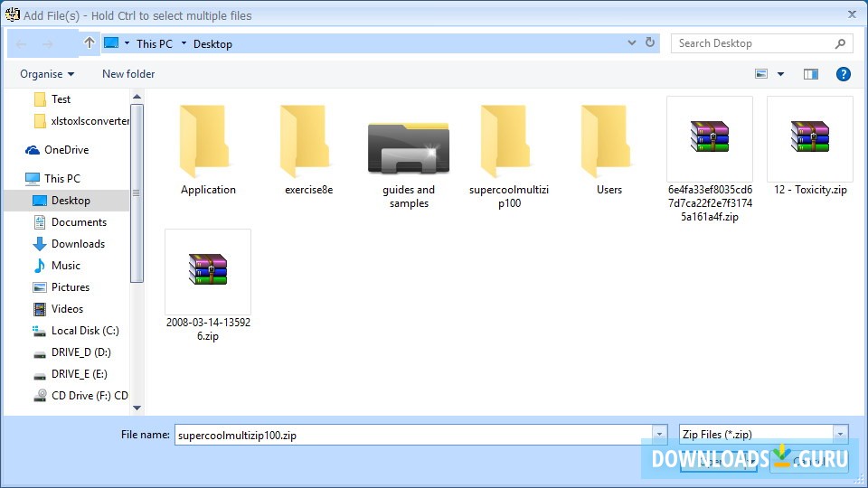
Task: Click the sidebar scroll up arrow
Action: (137, 97)
